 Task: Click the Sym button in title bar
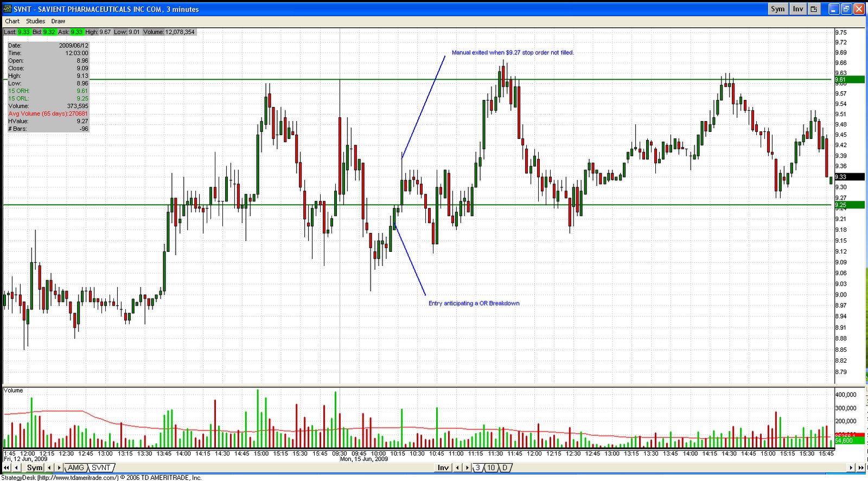pyautogui.click(x=778, y=9)
